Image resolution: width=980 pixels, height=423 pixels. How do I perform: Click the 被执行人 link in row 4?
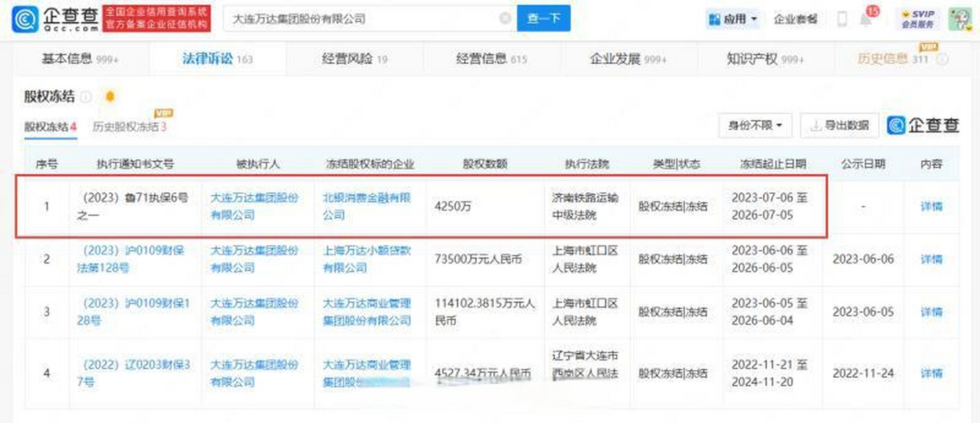point(255,373)
